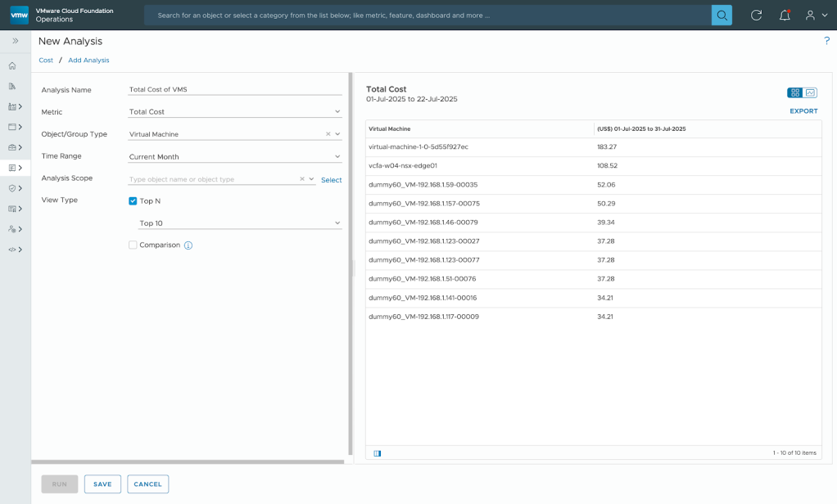837x504 pixels.
Task: Select the dummy60_VM-192.168.1.123-00027 row
Action: [594, 241]
